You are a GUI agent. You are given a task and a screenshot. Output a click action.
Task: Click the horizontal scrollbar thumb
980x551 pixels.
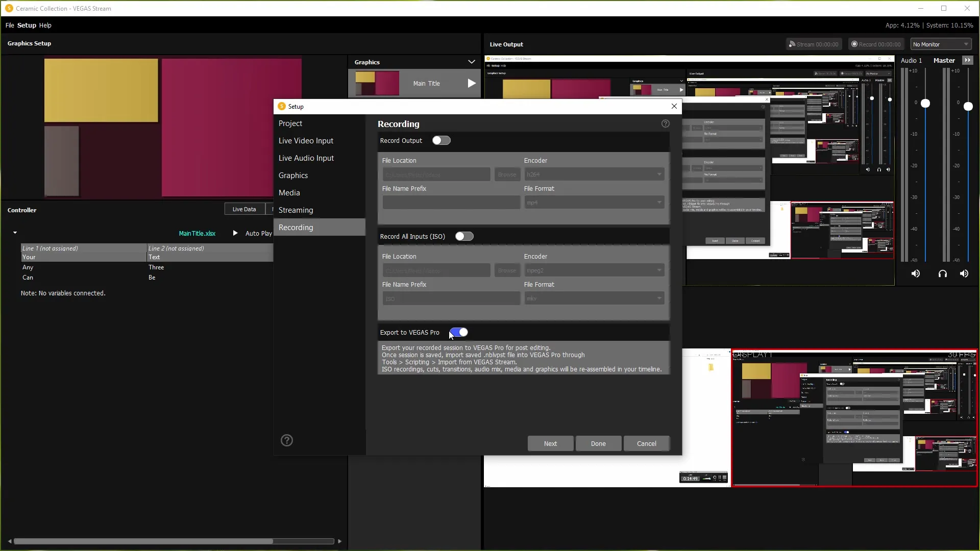(143, 541)
